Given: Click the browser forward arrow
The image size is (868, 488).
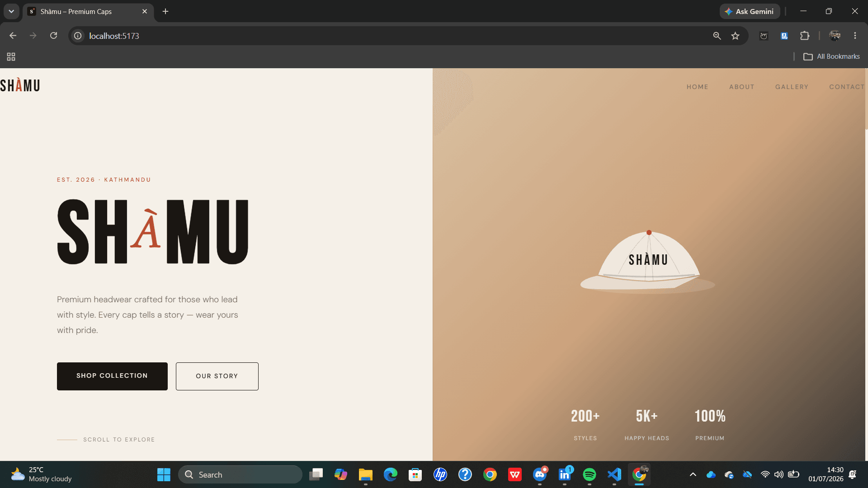Looking at the screenshot, I should coord(33,36).
